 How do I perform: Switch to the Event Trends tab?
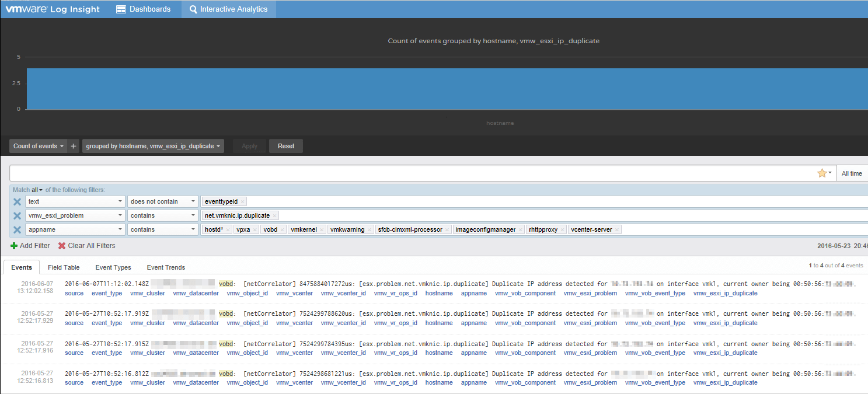(166, 267)
